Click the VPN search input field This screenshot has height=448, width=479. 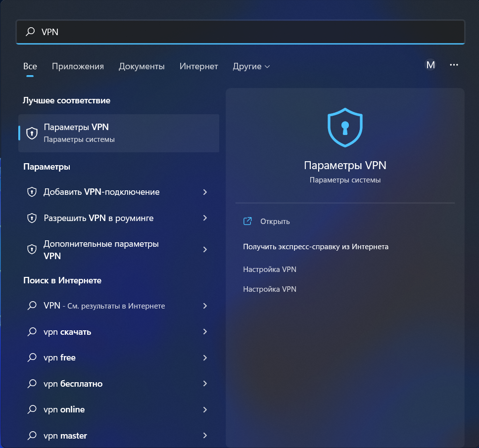click(x=240, y=32)
